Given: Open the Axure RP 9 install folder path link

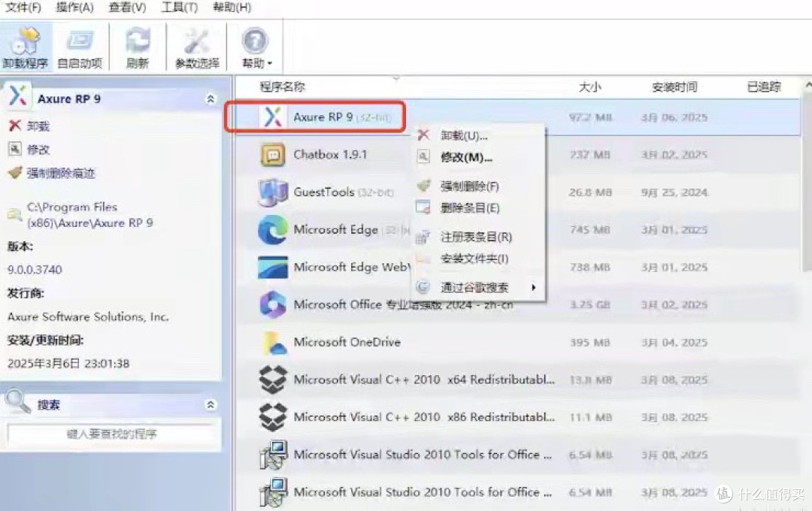Looking at the screenshot, I should (89, 215).
